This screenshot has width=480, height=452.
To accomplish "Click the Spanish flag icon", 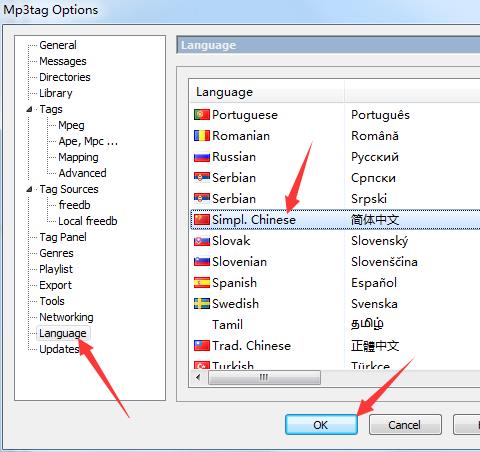I will [x=202, y=283].
